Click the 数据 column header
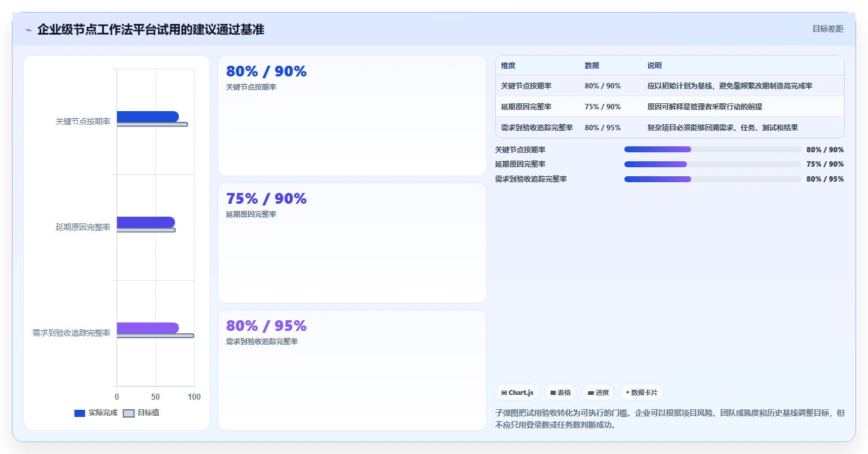The width and height of the screenshot is (868, 454). point(592,66)
